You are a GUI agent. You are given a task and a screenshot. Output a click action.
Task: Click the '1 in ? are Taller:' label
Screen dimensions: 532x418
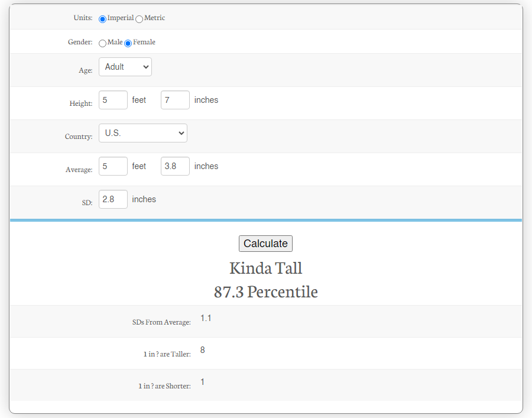coord(167,354)
